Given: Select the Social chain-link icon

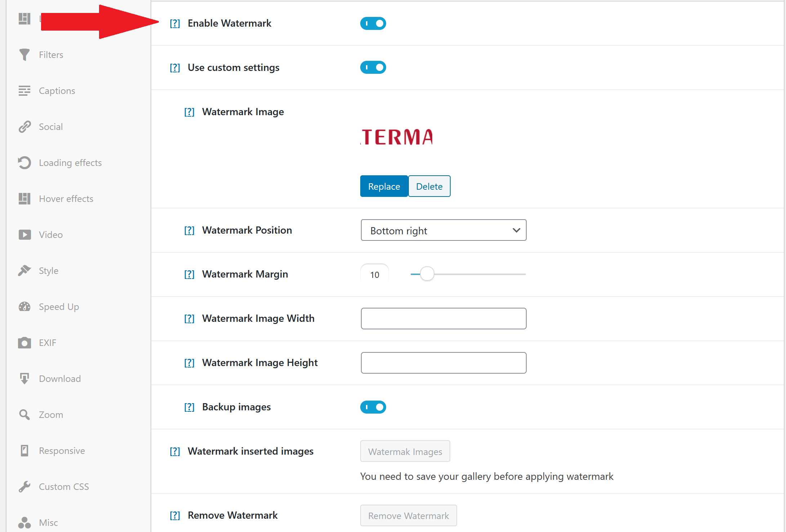Looking at the screenshot, I should tap(24, 127).
